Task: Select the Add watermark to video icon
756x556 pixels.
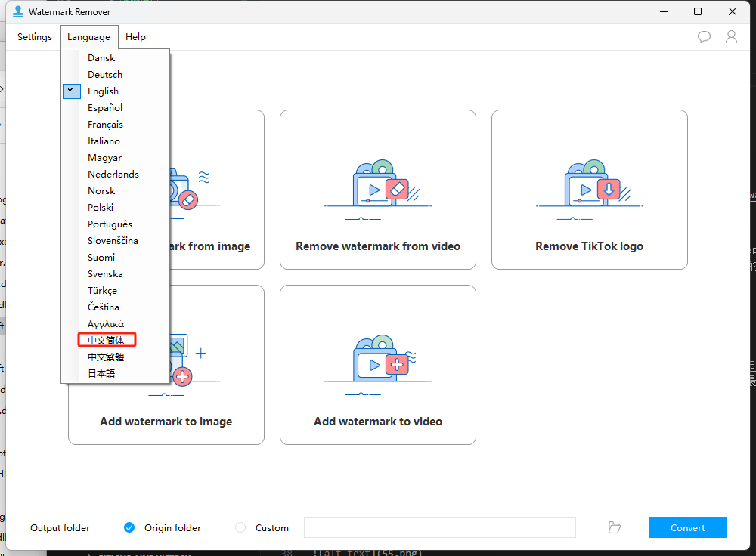Action: coord(377,365)
